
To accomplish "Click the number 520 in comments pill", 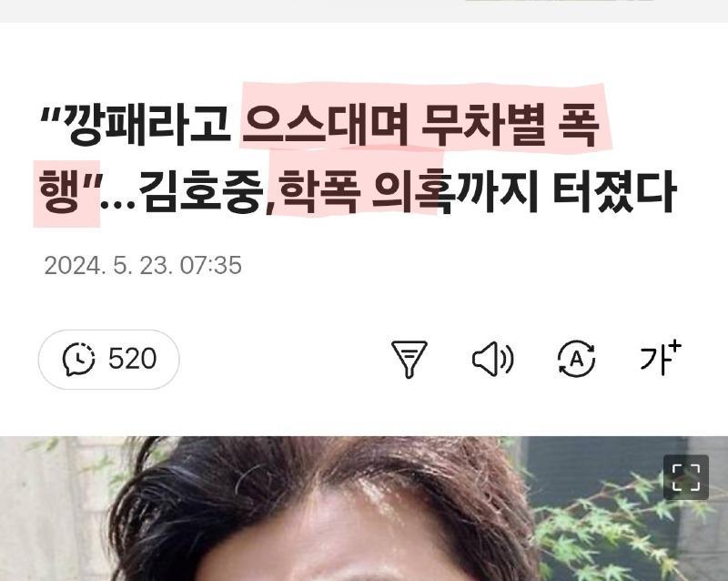I will pyautogui.click(x=132, y=359).
